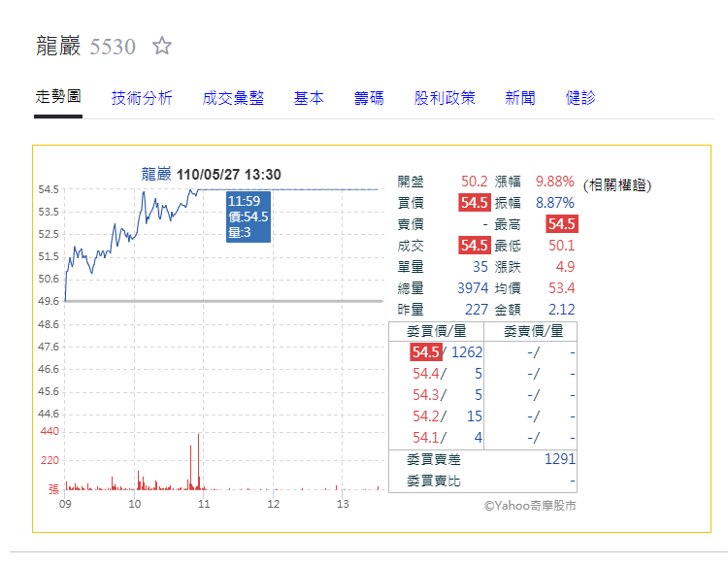Go to the 基本 tab
This screenshot has width=728, height=565.
coord(309,98)
